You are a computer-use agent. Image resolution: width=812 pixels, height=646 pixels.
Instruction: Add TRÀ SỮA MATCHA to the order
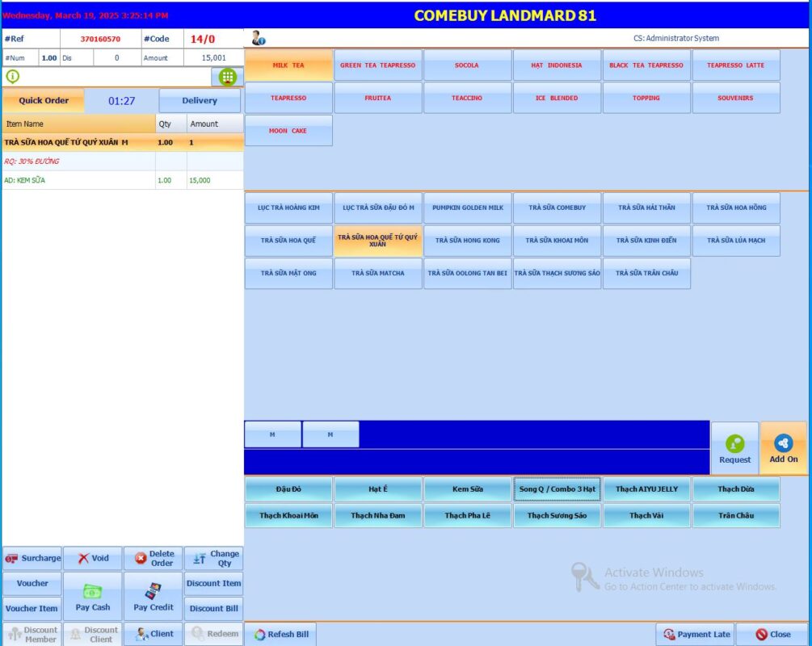pos(377,274)
